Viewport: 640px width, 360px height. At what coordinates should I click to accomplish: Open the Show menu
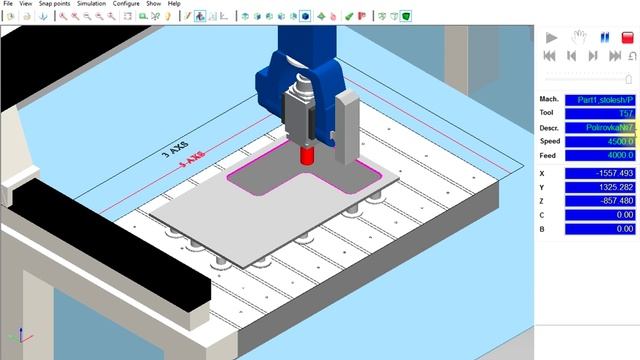153,3
